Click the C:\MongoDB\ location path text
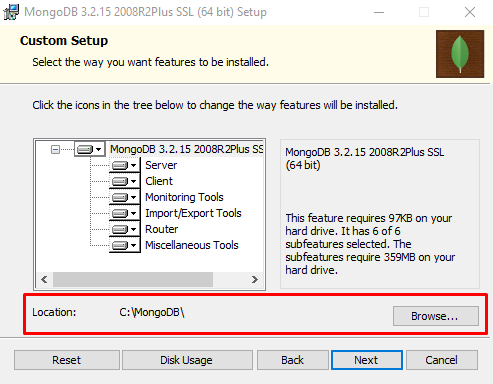The width and height of the screenshot is (493, 384). coord(152,312)
